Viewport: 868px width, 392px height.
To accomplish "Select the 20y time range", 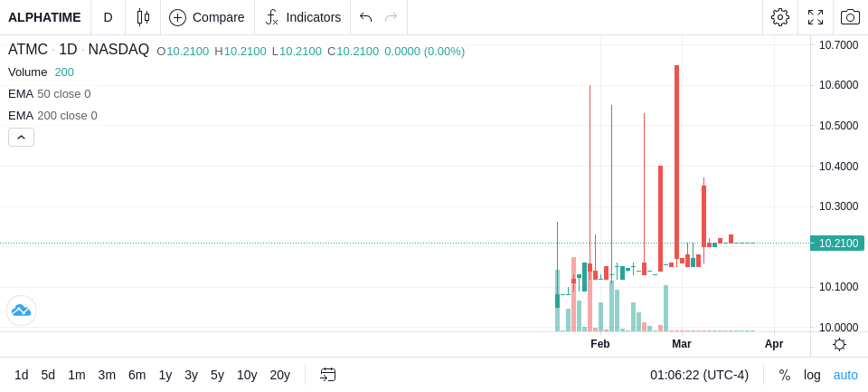I will pyautogui.click(x=280, y=376).
